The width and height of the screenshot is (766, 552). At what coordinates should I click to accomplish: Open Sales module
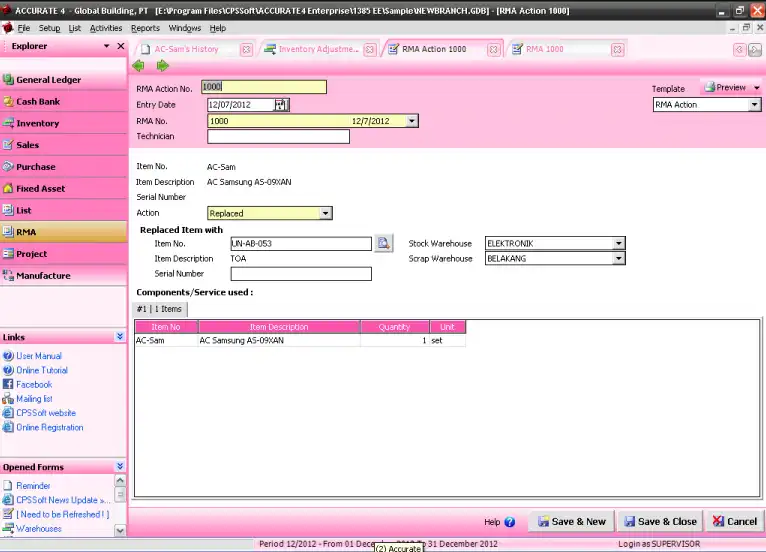pos(64,145)
